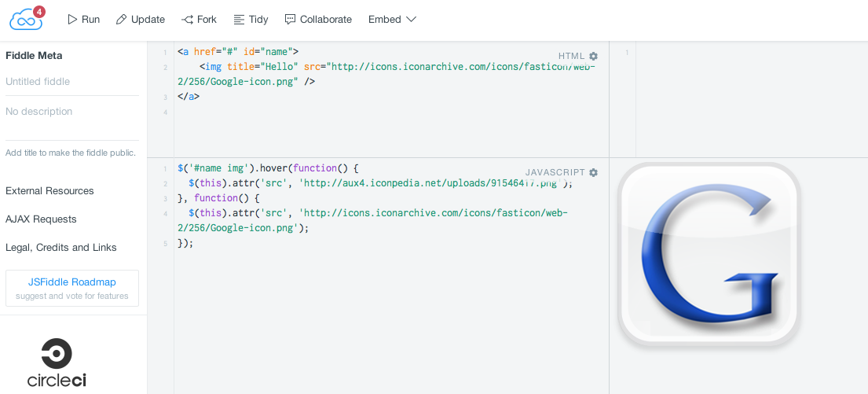Click the Fiddle Meta heading
This screenshot has height=394, width=868.
[x=34, y=55]
